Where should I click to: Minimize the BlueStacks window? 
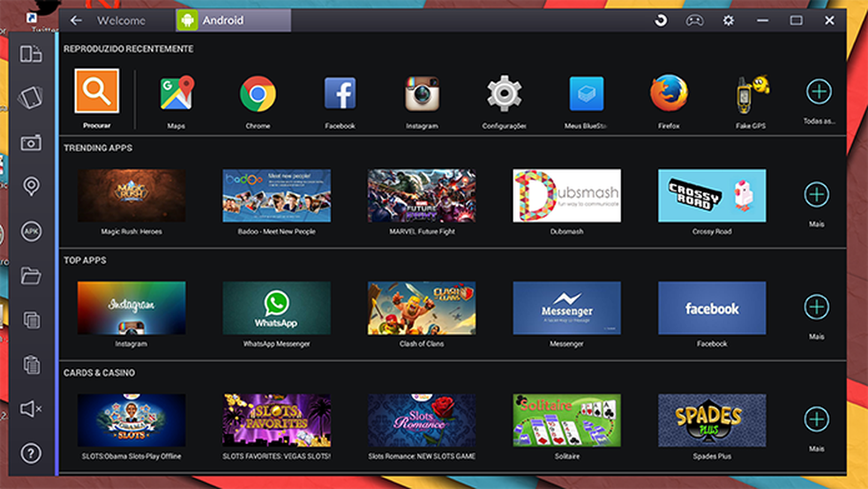pyautogui.click(x=762, y=20)
